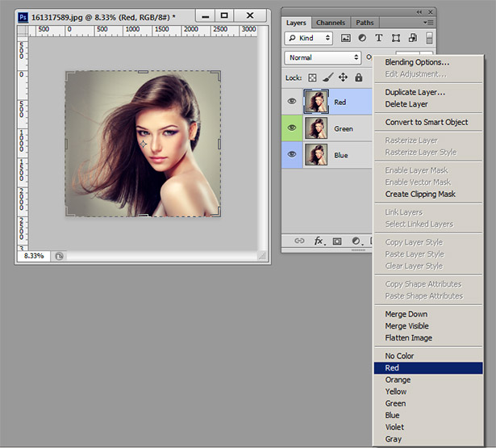496x448 pixels.
Task: Open the Kind filter type dropdown
Action: (x=309, y=38)
